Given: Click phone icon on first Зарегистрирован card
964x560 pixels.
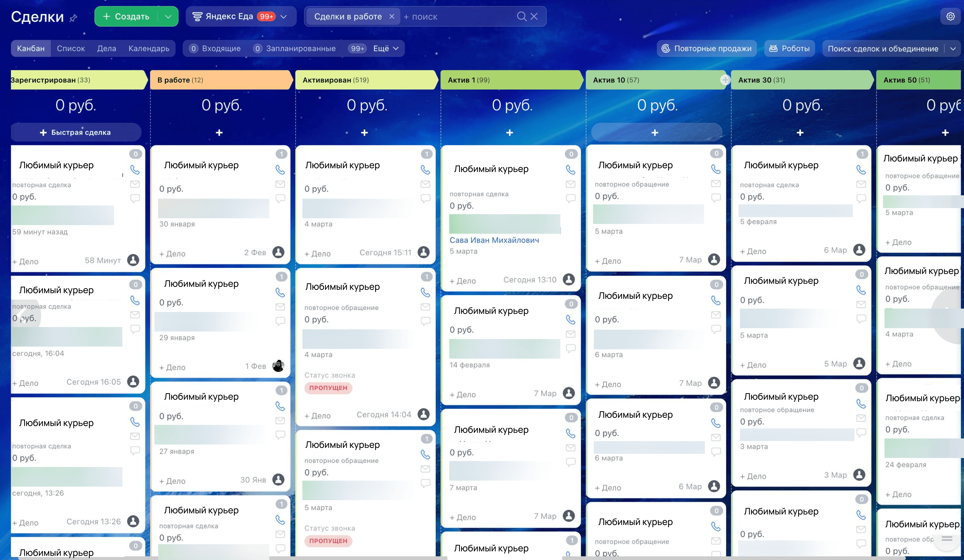Looking at the screenshot, I should (x=135, y=169).
